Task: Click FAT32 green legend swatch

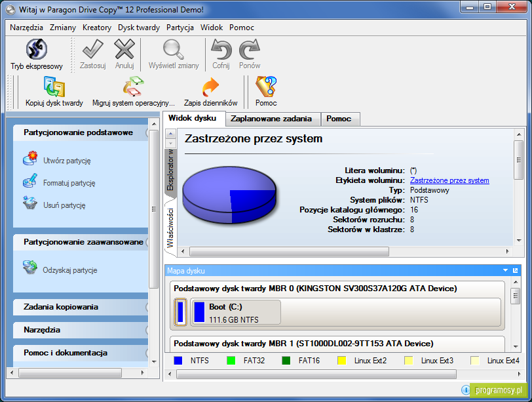Action: [x=231, y=361]
